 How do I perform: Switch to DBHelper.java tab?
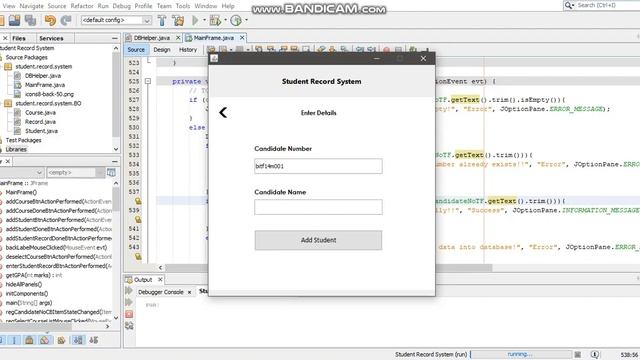pyautogui.click(x=151, y=38)
